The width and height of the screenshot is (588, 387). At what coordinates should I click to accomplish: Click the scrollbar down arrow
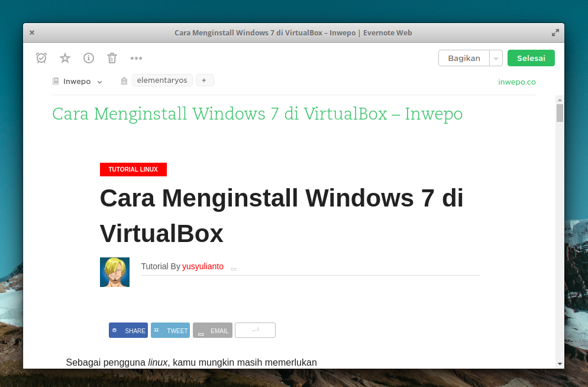coord(560,364)
